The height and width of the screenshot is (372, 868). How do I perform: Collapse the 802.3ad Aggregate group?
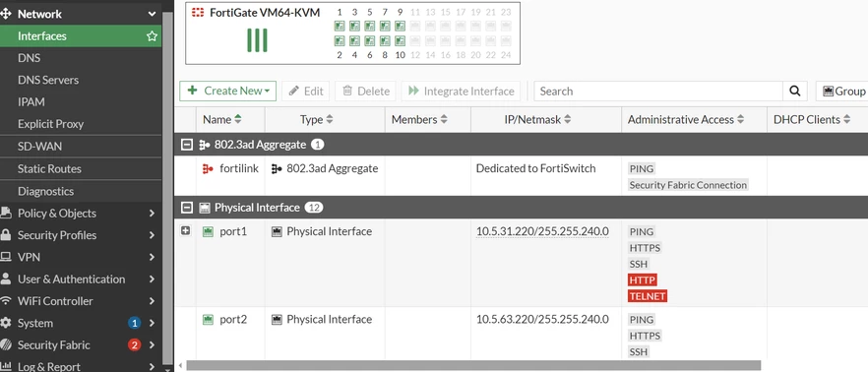(x=187, y=145)
